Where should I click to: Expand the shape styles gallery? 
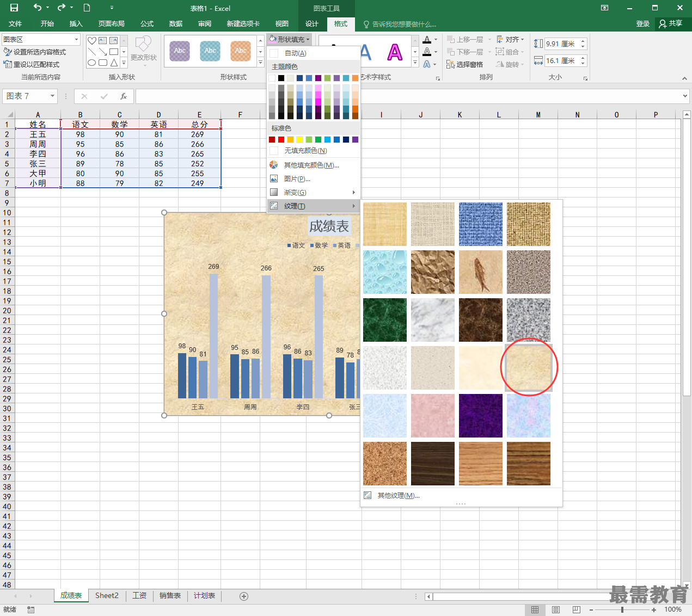(260, 63)
